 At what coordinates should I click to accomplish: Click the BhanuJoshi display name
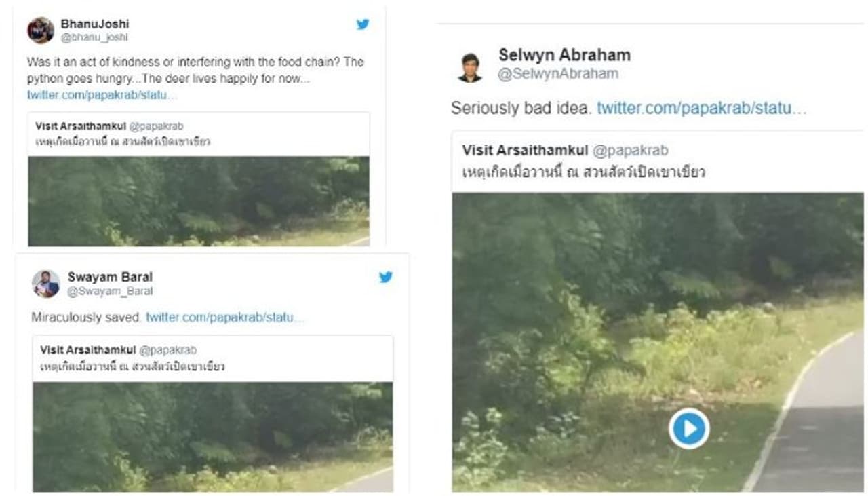pos(94,24)
